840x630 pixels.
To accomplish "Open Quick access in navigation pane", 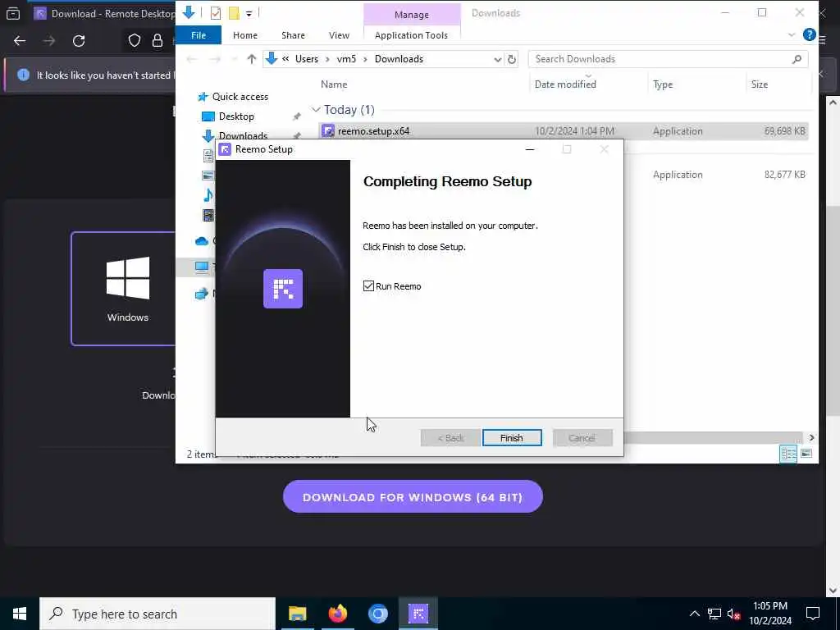I will [x=240, y=97].
